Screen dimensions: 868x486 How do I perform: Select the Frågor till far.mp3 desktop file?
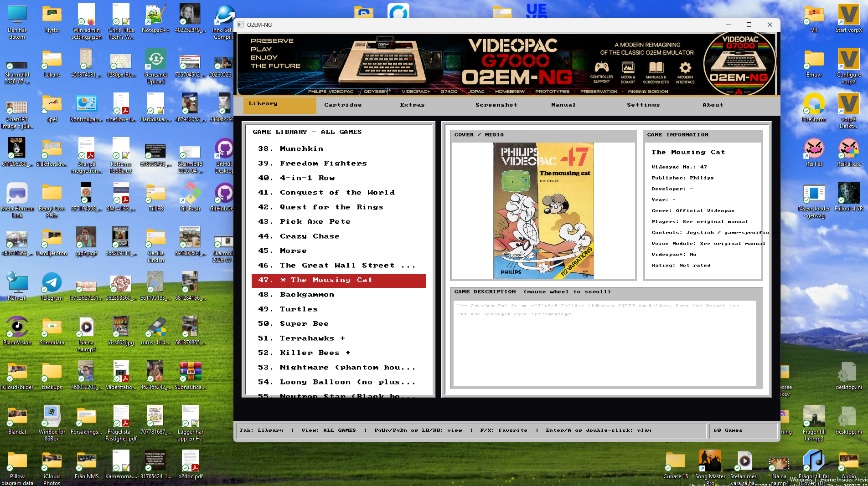(x=814, y=424)
